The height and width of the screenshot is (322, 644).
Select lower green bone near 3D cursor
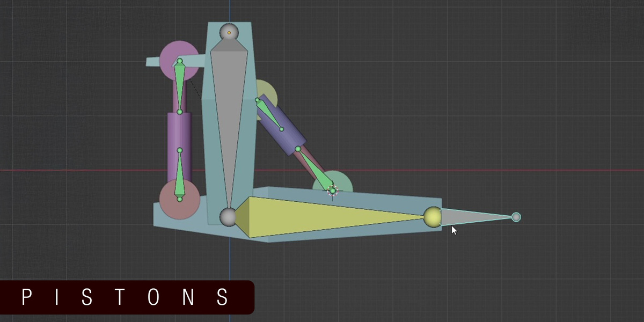point(316,170)
